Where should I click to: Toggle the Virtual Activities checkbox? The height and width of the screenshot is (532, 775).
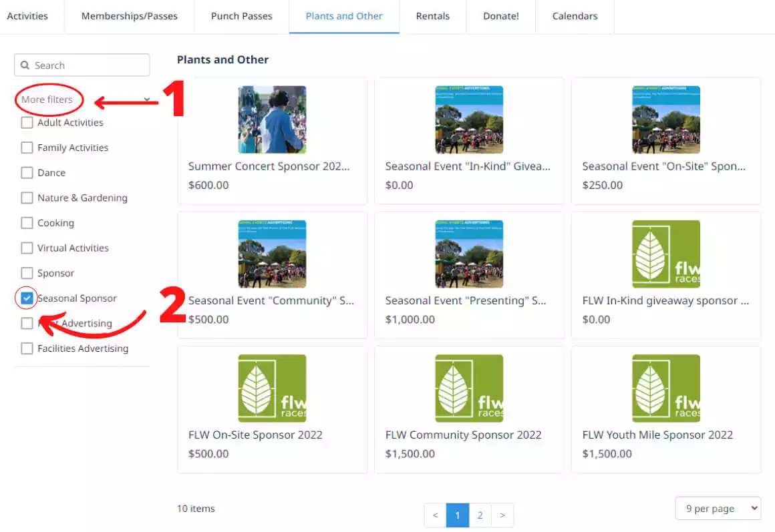tap(27, 248)
